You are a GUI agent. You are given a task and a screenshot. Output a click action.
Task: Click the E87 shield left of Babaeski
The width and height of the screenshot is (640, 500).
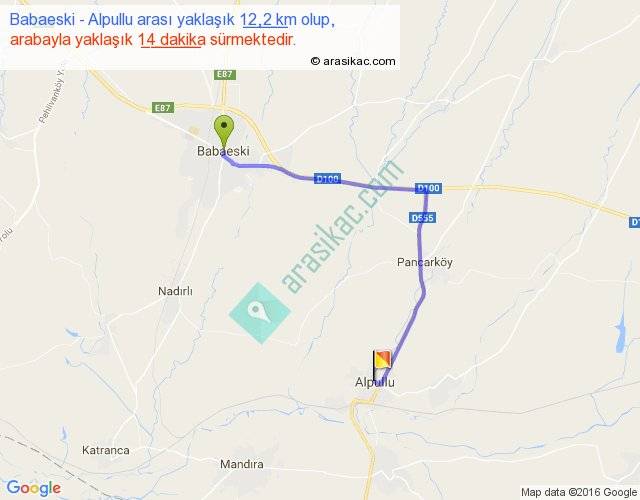click(163, 108)
